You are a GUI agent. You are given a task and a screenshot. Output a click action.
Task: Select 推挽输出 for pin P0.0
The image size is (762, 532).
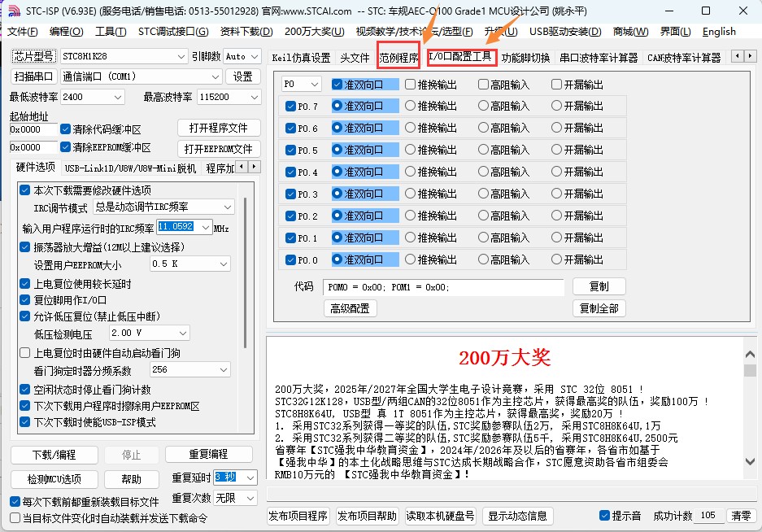click(x=410, y=259)
